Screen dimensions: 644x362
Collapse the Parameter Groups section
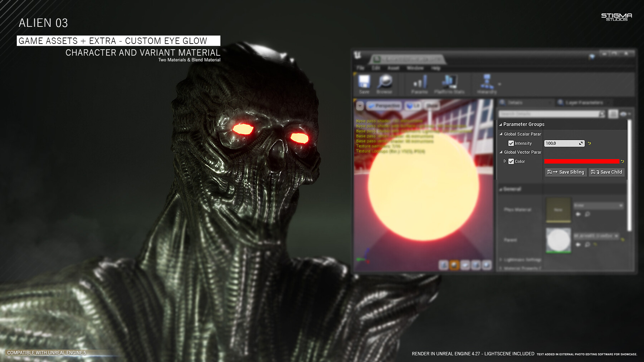[501, 124]
